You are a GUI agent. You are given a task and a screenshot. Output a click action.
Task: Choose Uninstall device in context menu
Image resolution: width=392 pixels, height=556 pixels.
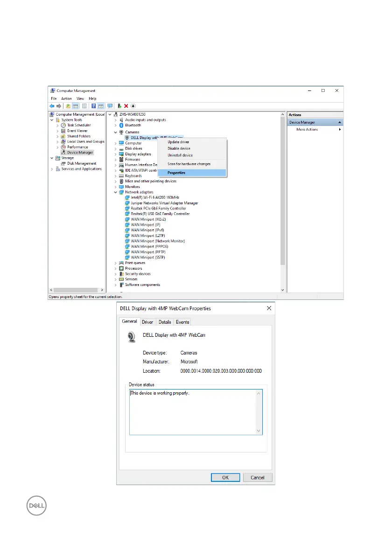click(192, 155)
